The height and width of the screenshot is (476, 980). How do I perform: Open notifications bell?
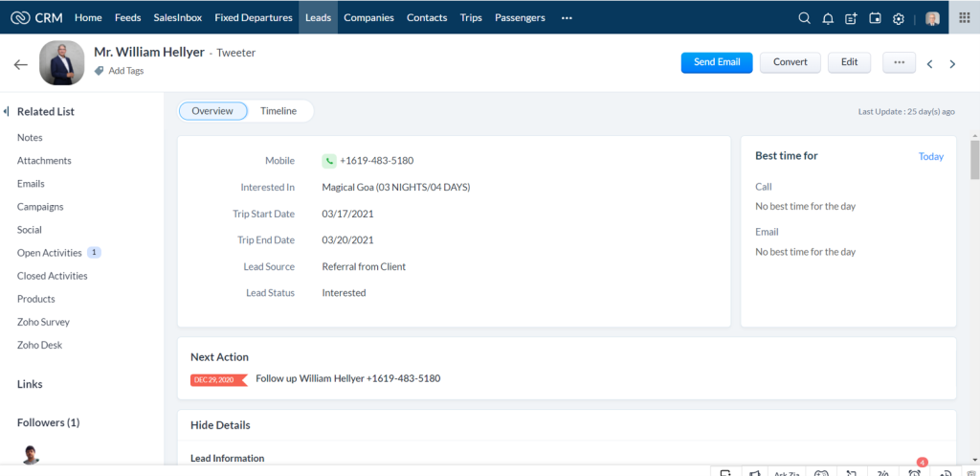tap(828, 18)
